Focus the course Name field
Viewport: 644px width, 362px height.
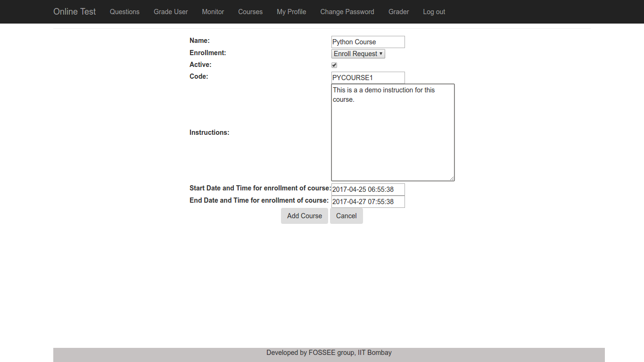pos(368,42)
